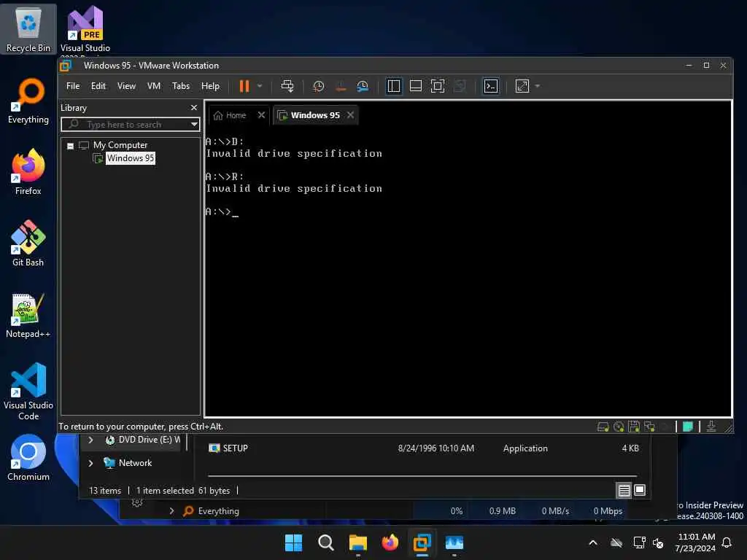Revert the VM to the previous snapshot

click(x=341, y=86)
